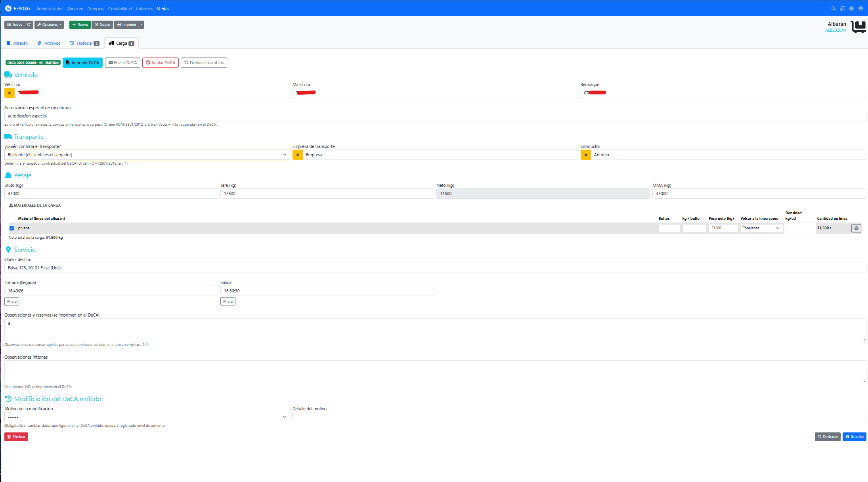The width and height of the screenshot is (868, 482).
Task: Open the Contabilidad menu
Action: 120,9
